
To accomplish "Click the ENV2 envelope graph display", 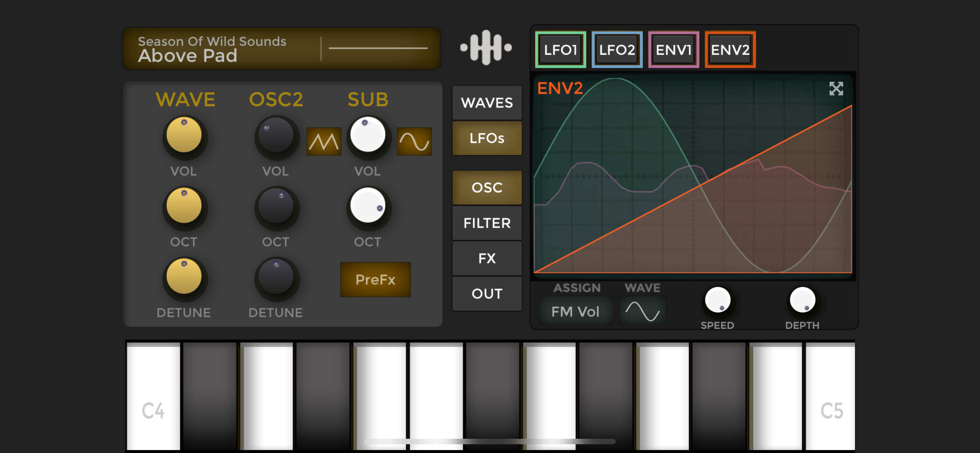I will pos(692,175).
